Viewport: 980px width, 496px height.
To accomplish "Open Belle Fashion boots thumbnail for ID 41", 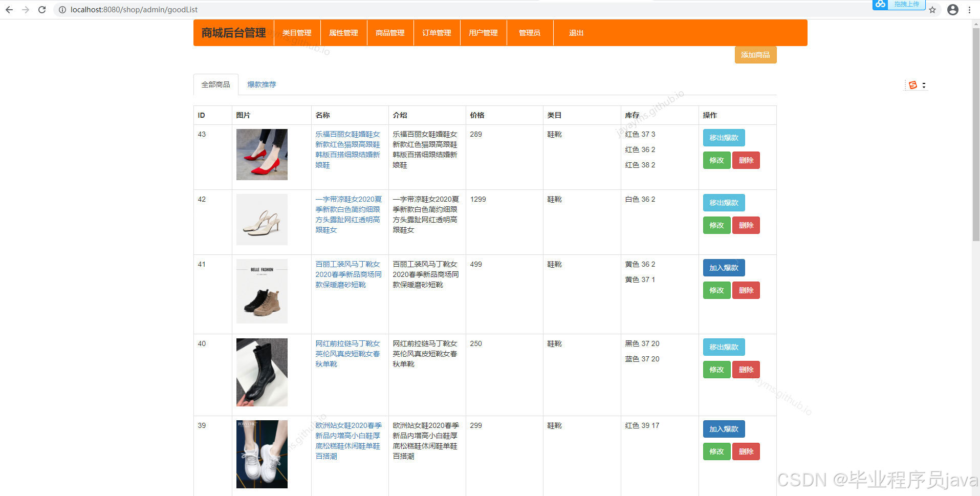I will (262, 291).
